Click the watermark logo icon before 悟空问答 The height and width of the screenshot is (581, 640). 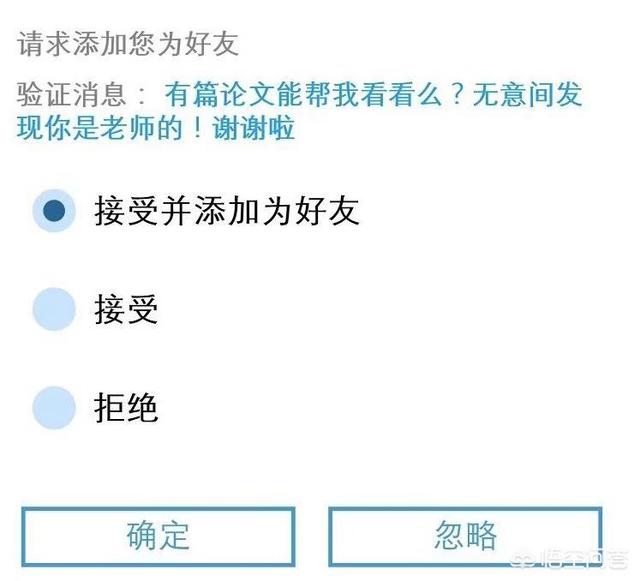tap(524, 560)
